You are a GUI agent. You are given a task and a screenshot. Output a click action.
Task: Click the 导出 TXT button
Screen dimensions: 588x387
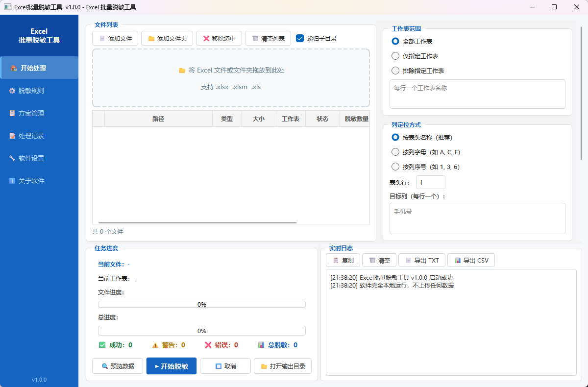pos(422,261)
